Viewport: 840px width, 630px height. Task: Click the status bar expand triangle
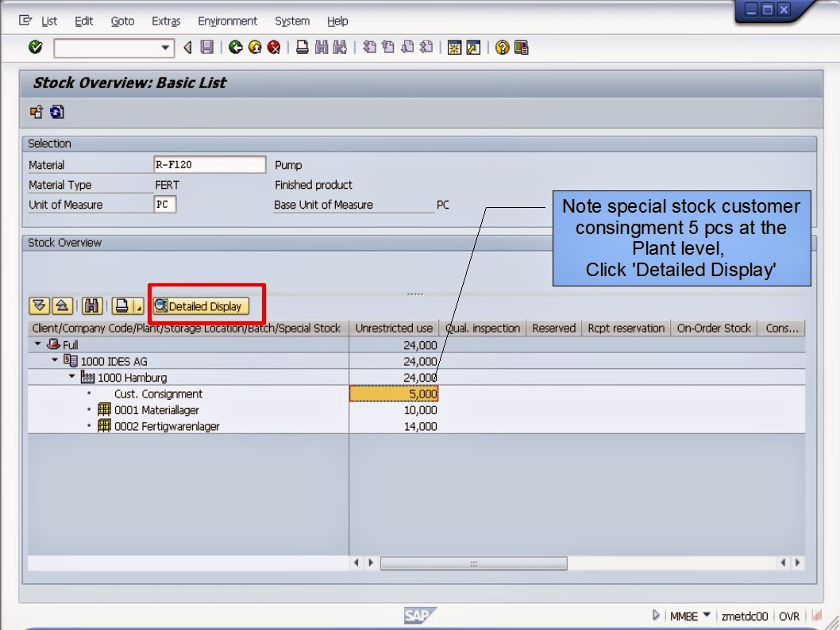pos(657,616)
